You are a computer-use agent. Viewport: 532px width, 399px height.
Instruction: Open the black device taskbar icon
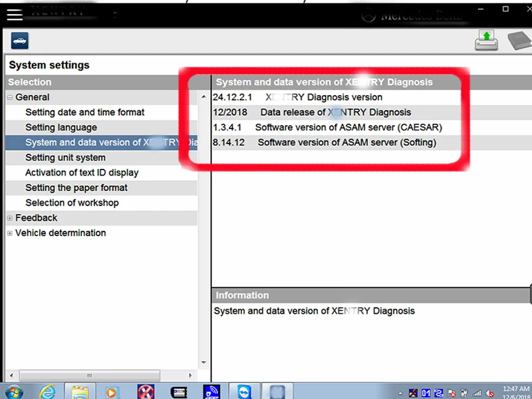[179, 393]
